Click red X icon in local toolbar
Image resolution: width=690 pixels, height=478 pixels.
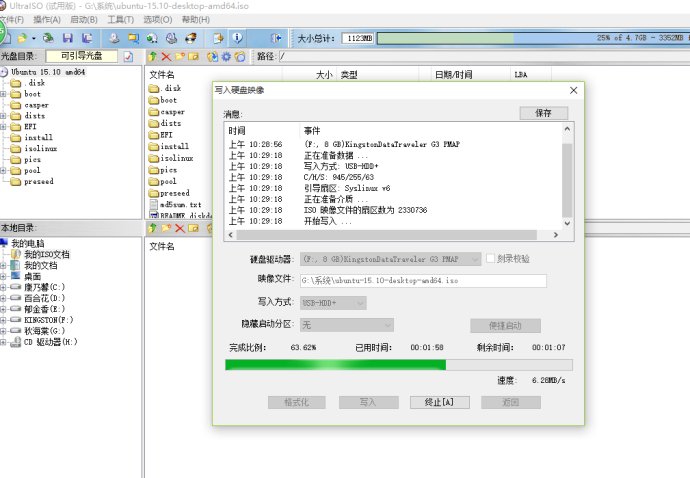pyautogui.click(x=180, y=228)
